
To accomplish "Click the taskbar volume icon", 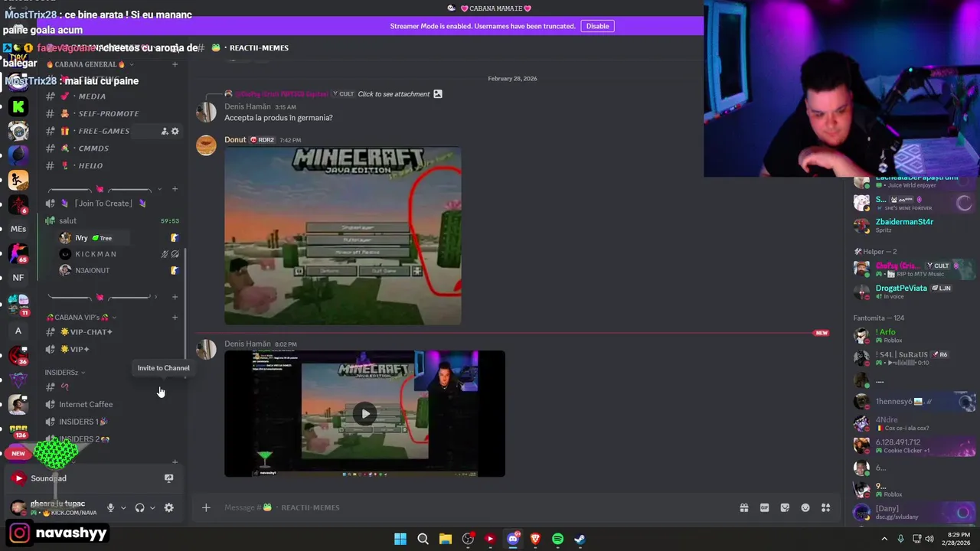I will 929,539.
